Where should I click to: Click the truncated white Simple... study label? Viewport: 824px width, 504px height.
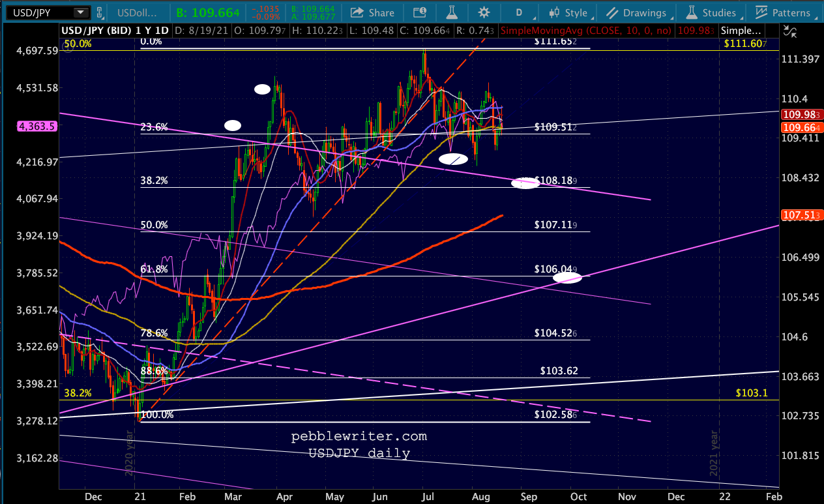click(x=742, y=31)
